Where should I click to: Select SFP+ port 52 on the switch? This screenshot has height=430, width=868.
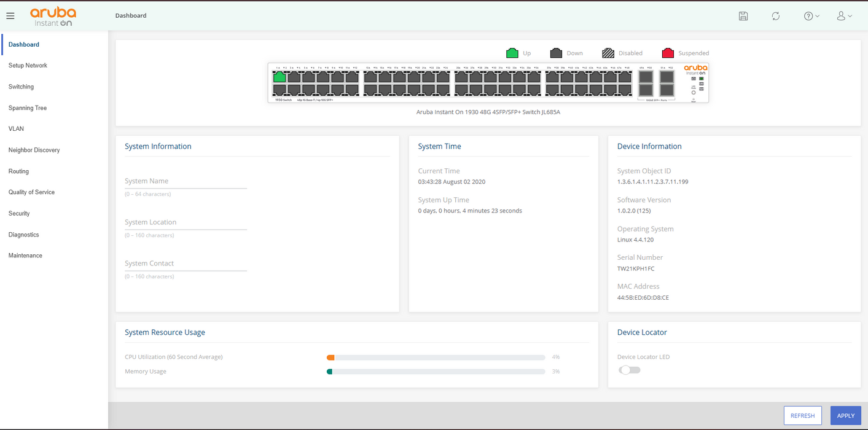click(667, 90)
